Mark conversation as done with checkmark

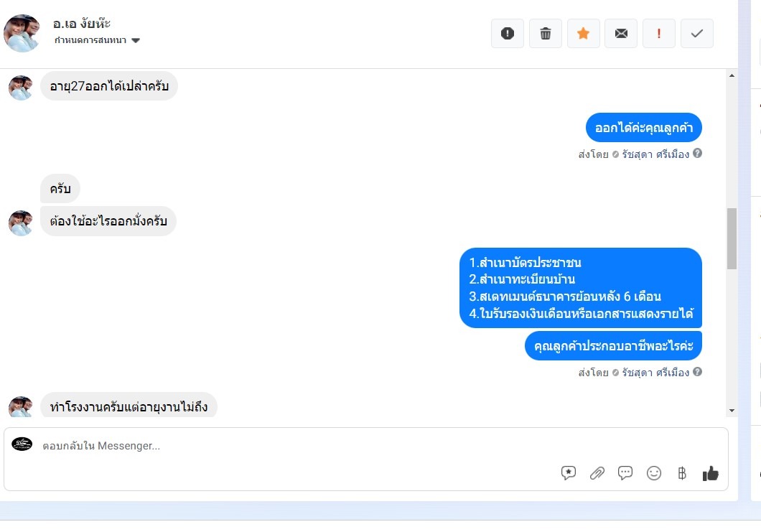point(697,34)
